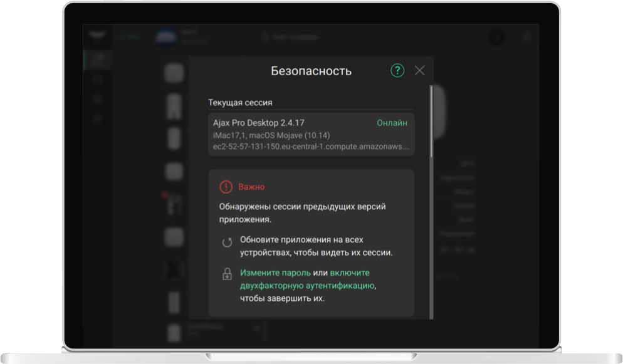The height and width of the screenshot is (364, 623).
Task: Click the Текущая сессия section heading
Action: click(240, 102)
